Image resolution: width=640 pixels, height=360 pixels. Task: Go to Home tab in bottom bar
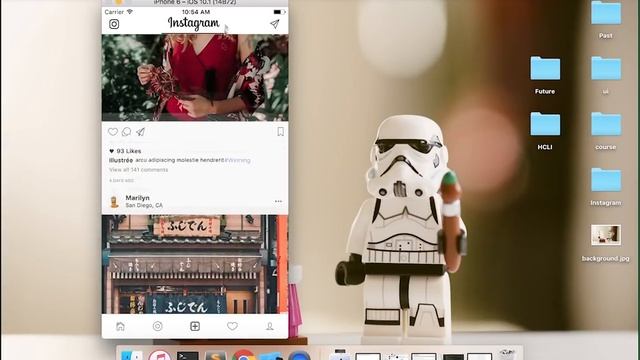(x=120, y=326)
